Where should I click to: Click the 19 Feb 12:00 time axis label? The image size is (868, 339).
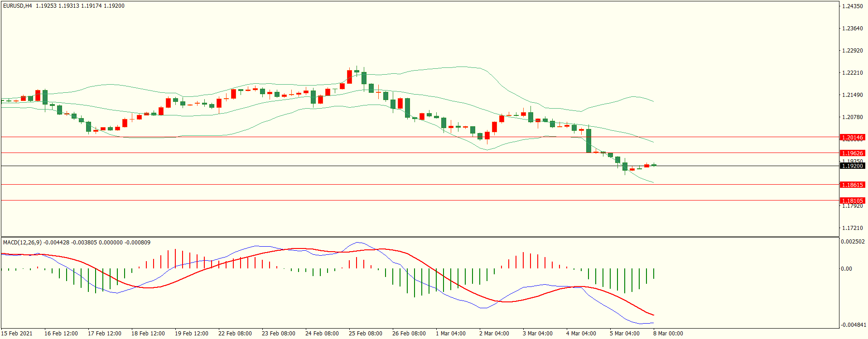tap(191, 334)
